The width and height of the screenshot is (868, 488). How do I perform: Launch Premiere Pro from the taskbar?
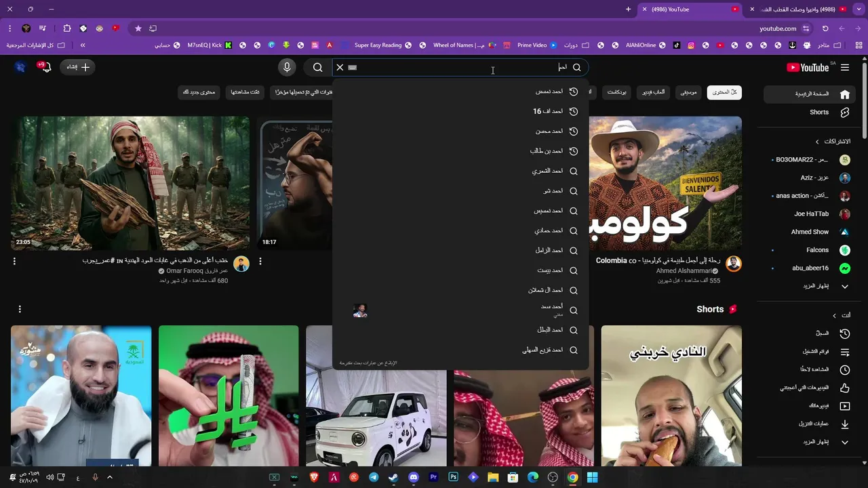433,477
